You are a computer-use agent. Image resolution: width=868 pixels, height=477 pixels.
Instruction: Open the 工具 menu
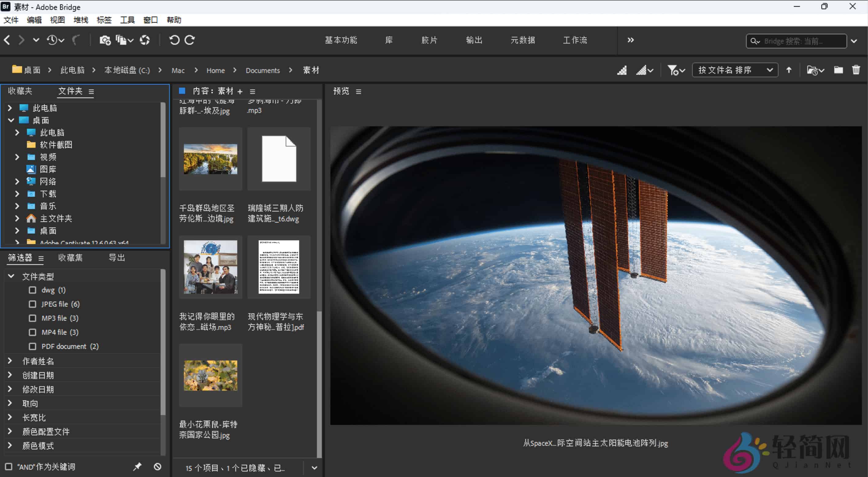coord(127,20)
